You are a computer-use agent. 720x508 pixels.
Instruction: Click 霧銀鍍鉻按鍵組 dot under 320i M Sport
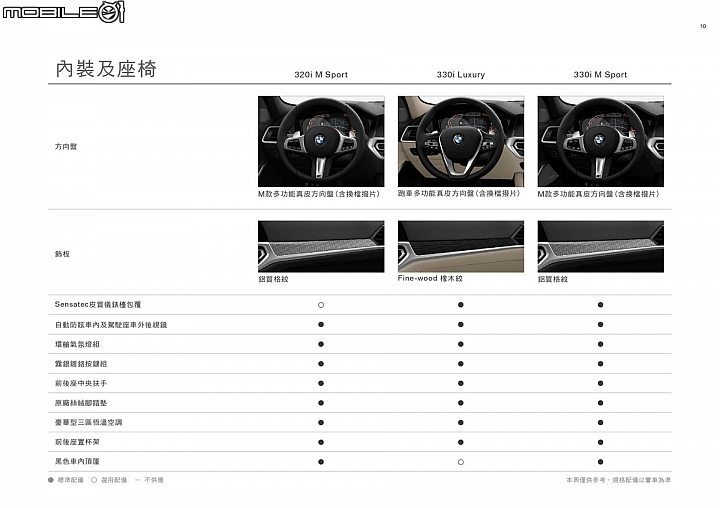click(x=321, y=364)
